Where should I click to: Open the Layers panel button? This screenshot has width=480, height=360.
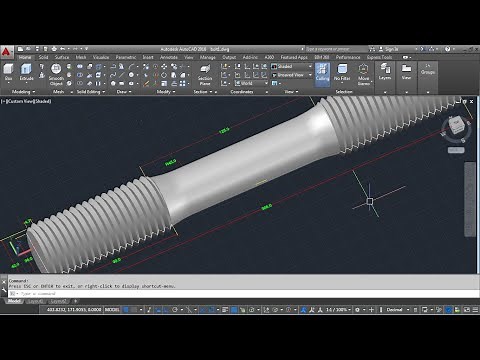pos(385,72)
